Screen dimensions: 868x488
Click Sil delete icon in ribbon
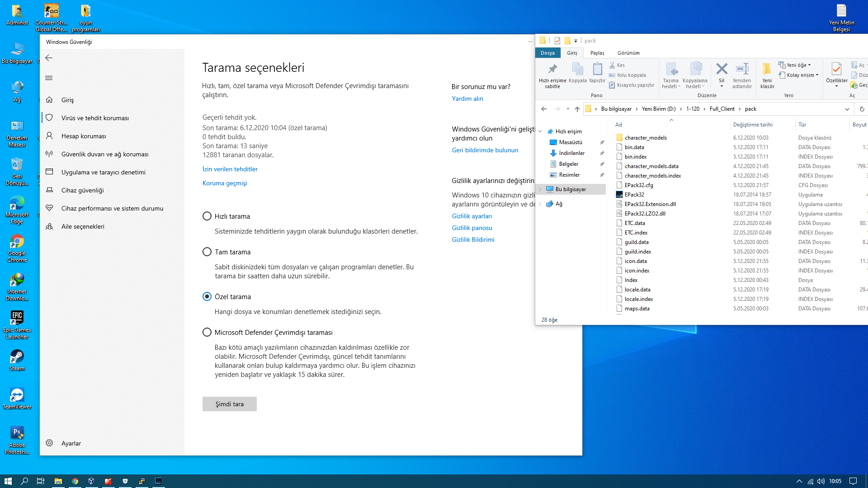pos(722,75)
